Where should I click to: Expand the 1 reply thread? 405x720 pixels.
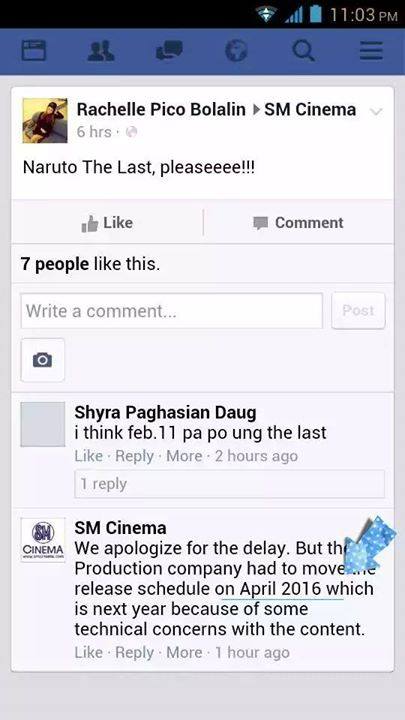230,484
